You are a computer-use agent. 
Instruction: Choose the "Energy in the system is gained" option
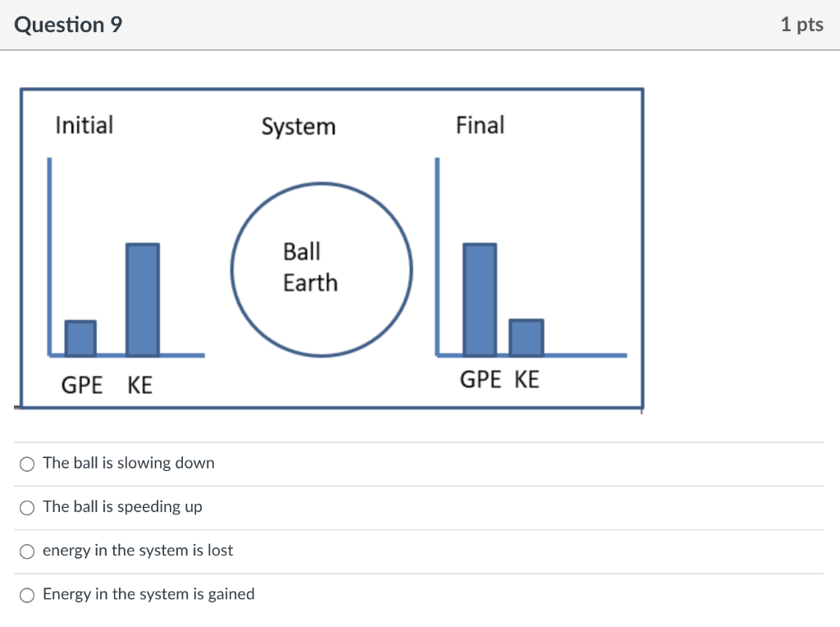pyautogui.click(x=27, y=595)
